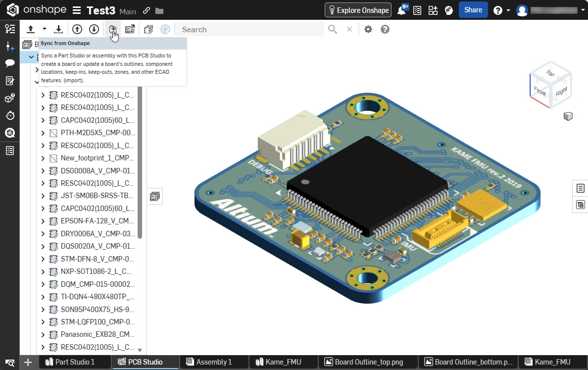Open the versions and history sidebar icon
The height and width of the screenshot is (370, 588).
10,29
